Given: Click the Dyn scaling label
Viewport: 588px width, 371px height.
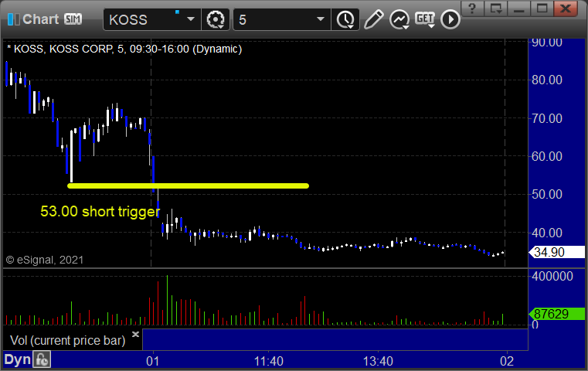Looking at the screenshot, I should pyautogui.click(x=17, y=359).
